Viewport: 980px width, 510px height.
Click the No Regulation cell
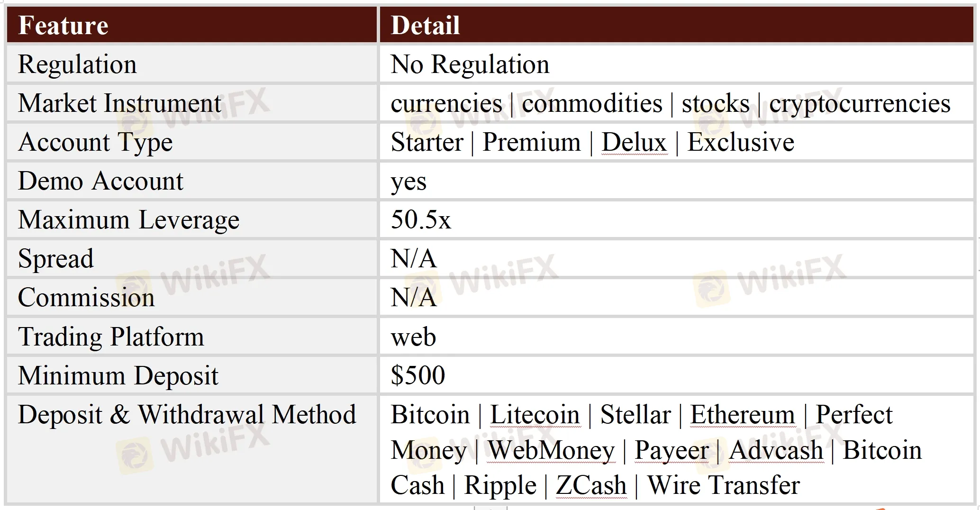(x=470, y=64)
